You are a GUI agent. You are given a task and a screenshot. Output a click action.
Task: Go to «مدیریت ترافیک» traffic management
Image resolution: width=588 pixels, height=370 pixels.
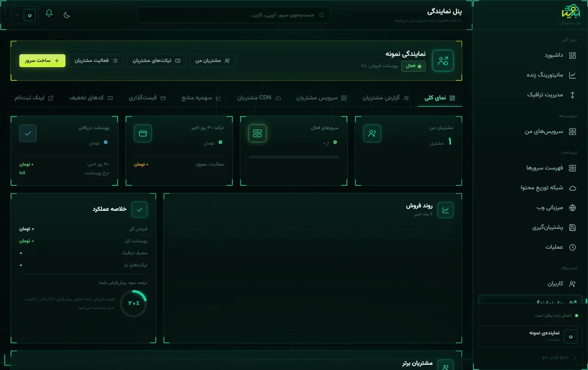coord(530,95)
